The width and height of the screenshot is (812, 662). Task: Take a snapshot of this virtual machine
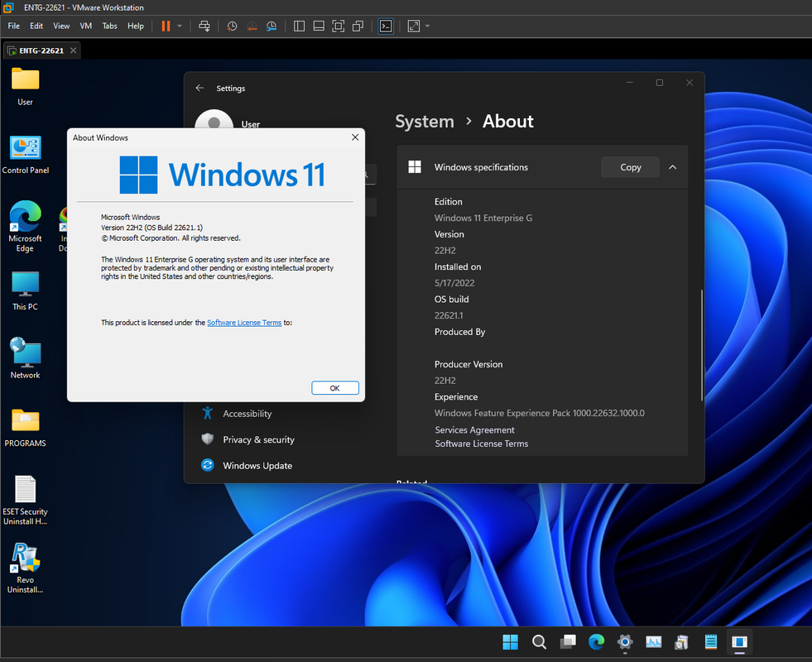[x=232, y=26]
